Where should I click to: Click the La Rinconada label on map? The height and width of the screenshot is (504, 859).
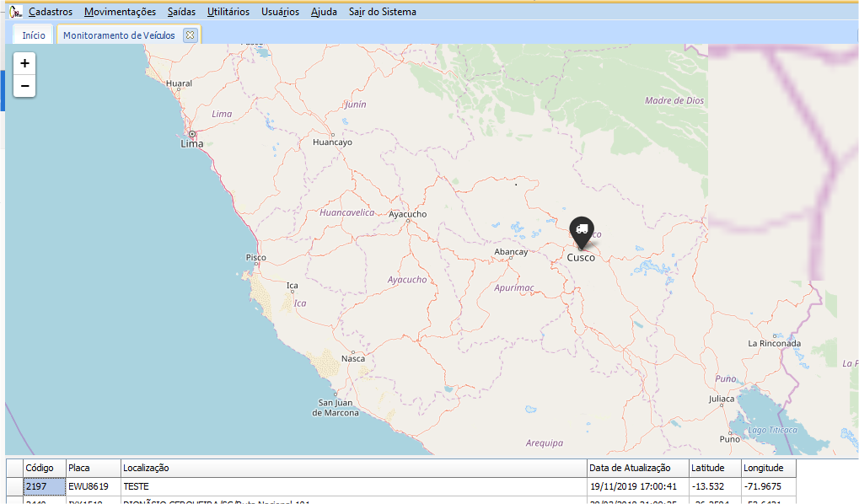775,344
